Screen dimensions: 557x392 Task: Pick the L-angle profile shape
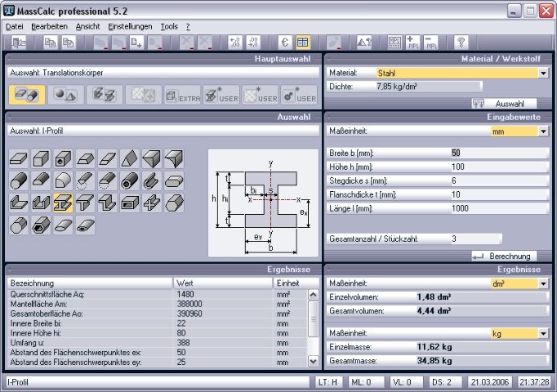point(18,203)
